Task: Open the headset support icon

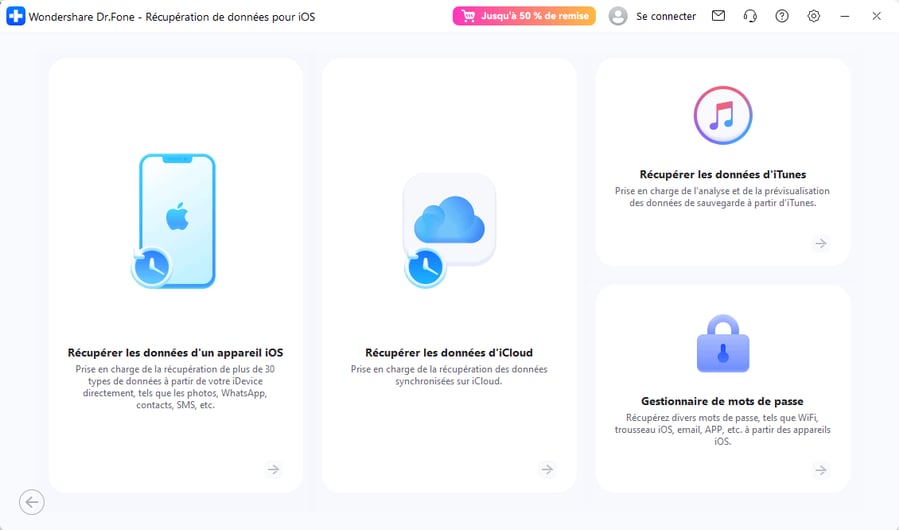Action: tap(750, 16)
